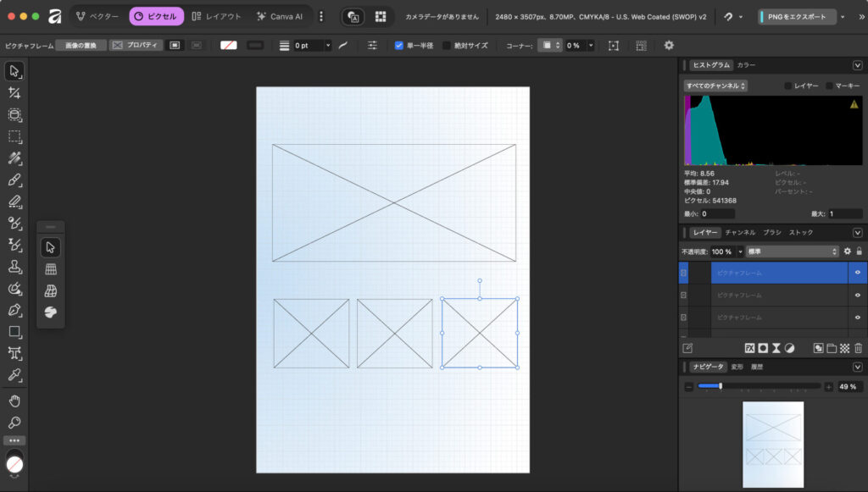Uncheck the 単一半径 checkbox
This screenshot has width=868, height=492.
point(399,46)
